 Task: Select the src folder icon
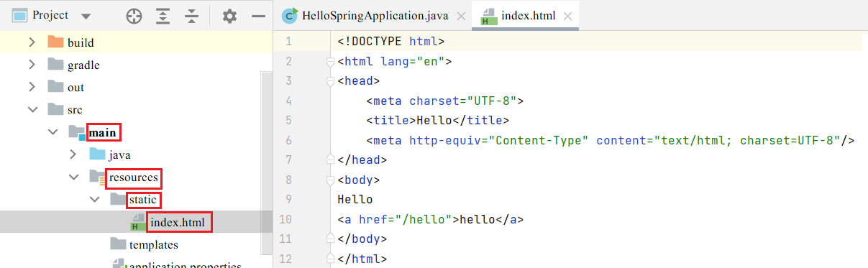55,108
